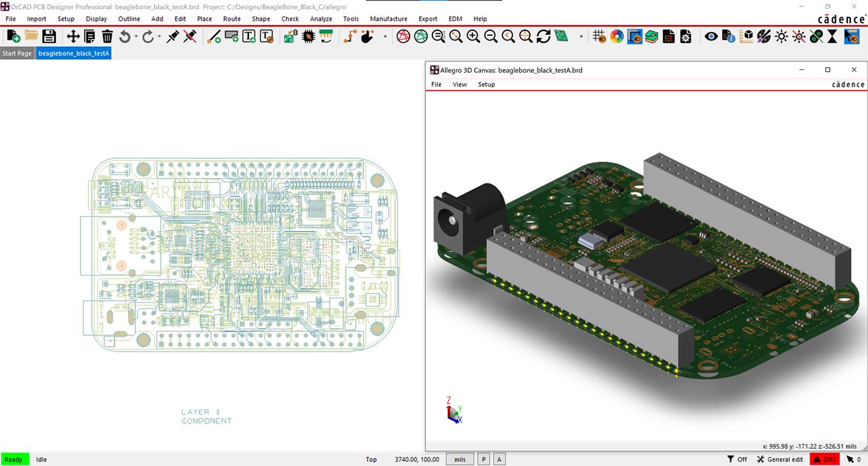Select the Add Rectangle shape tool

[231, 36]
